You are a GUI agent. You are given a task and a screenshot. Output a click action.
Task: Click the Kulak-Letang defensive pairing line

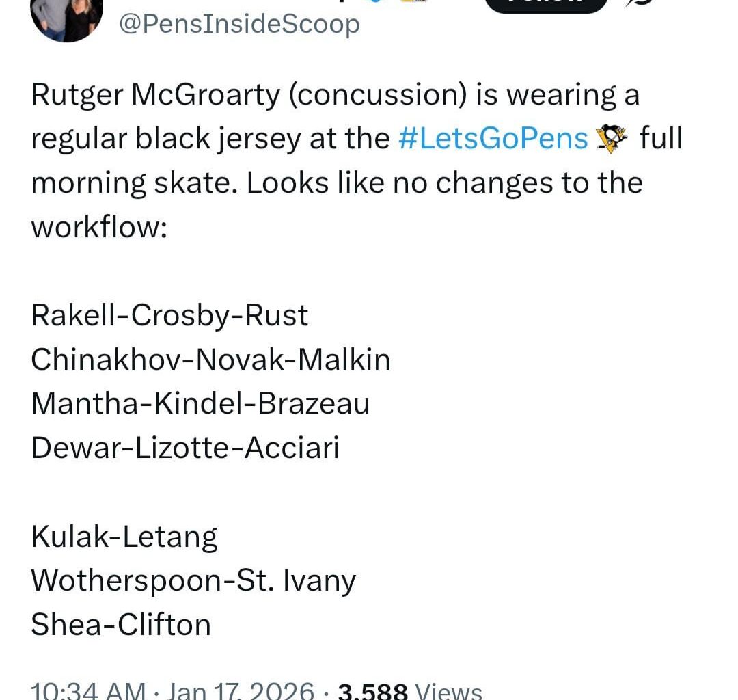point(124,536)
